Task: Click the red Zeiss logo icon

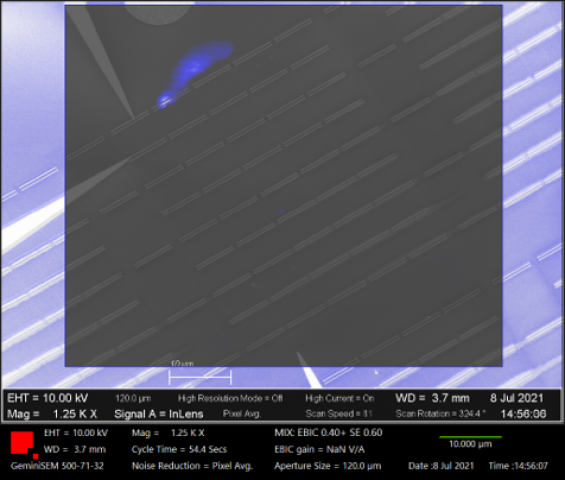Action: (x=24, y=445)
